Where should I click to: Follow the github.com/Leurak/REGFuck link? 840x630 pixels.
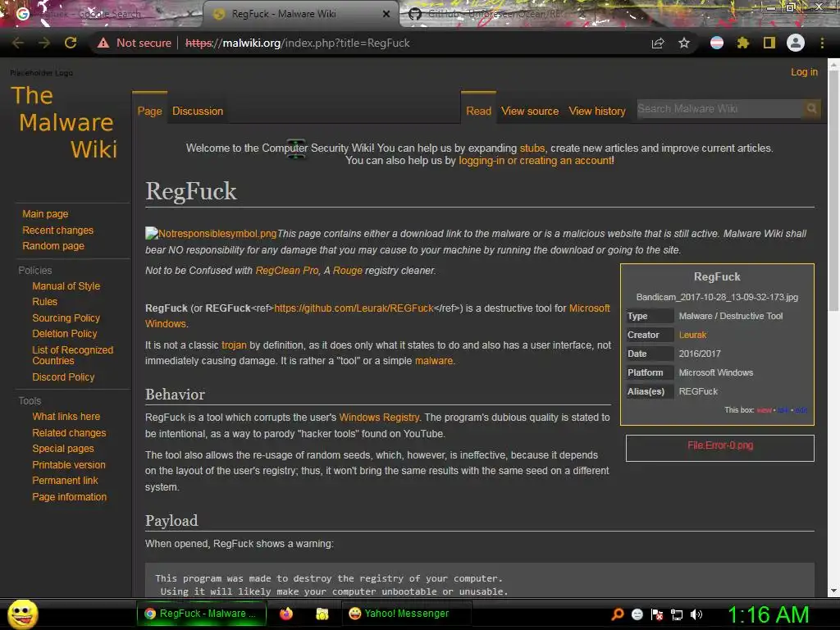click(354, 308)
